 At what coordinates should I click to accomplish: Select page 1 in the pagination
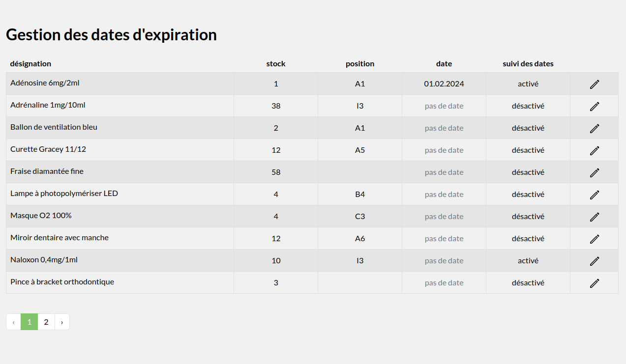click(x=30, y=322)
